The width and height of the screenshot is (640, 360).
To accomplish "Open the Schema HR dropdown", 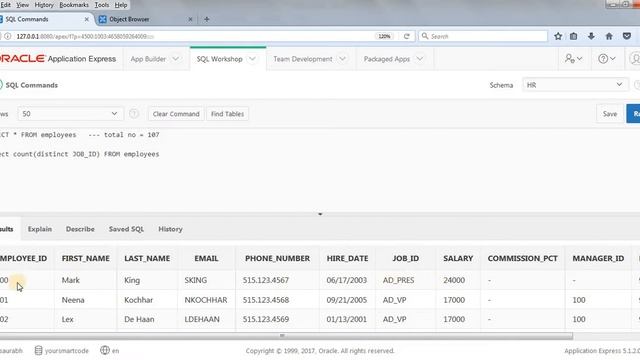I will [x=575, y=85].
